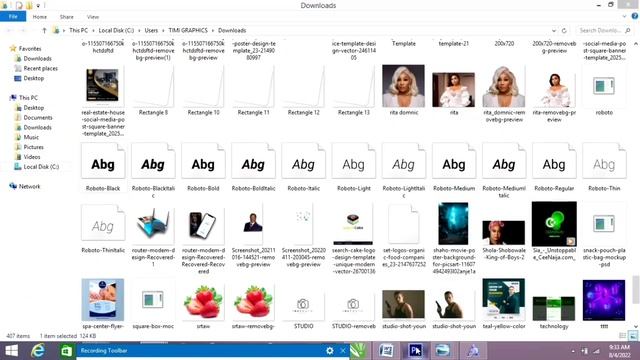Open the Help question mark icon
Image resolution: width=640 pixels, height=360 pixels.
point(635,16)
